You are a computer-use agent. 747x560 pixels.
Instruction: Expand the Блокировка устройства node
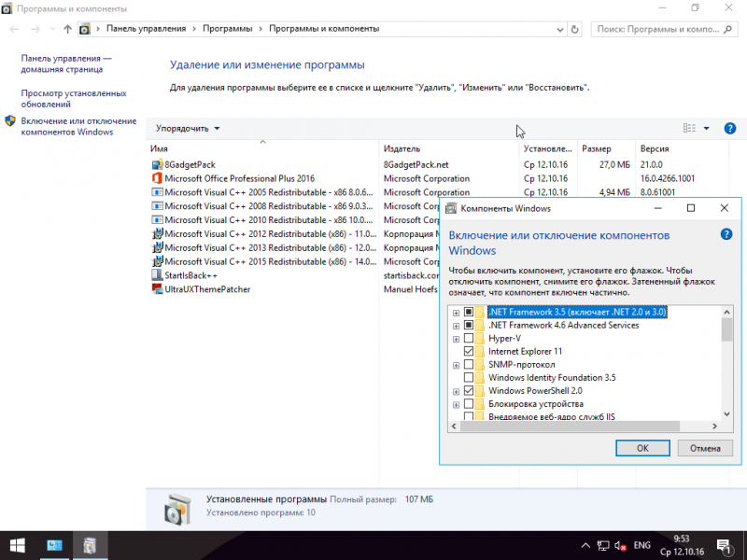[456, 405]
